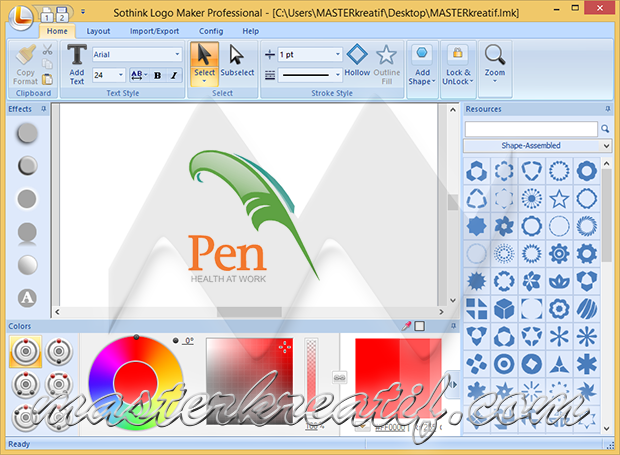Expand the Select tool dropdown arrow
This screenshot has height=455, width=620.
click(x=204, y=81)
